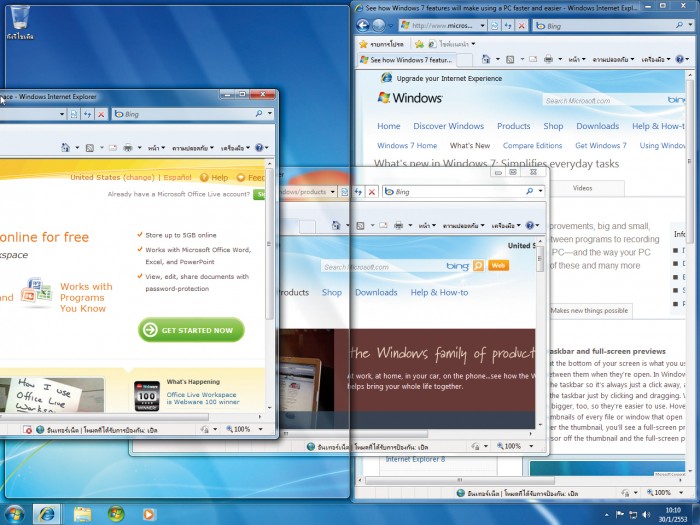700x525 pixels.
Task: Click 'United States (change)' link
Action: click(112, 177)
